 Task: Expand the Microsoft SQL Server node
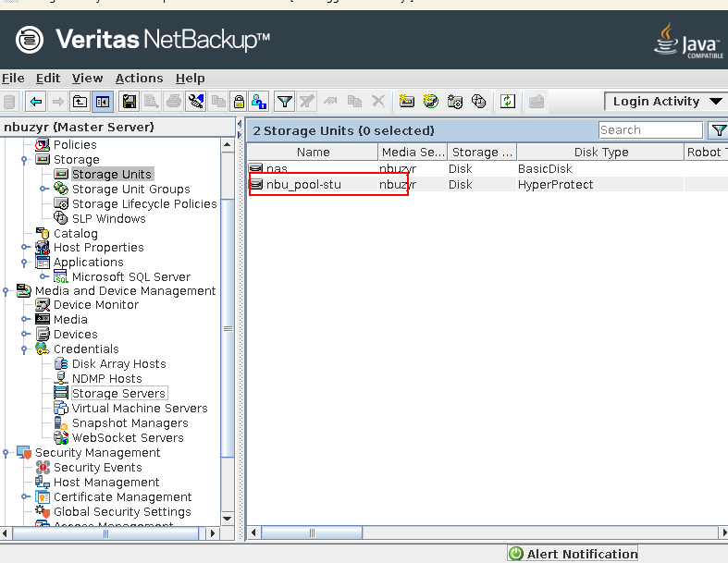click(x=43, y=276)
